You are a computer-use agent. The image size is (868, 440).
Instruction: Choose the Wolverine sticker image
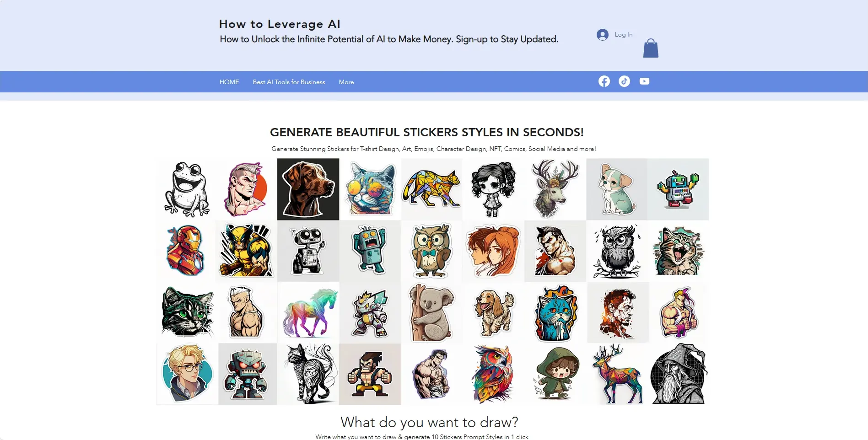coord(247,251)
